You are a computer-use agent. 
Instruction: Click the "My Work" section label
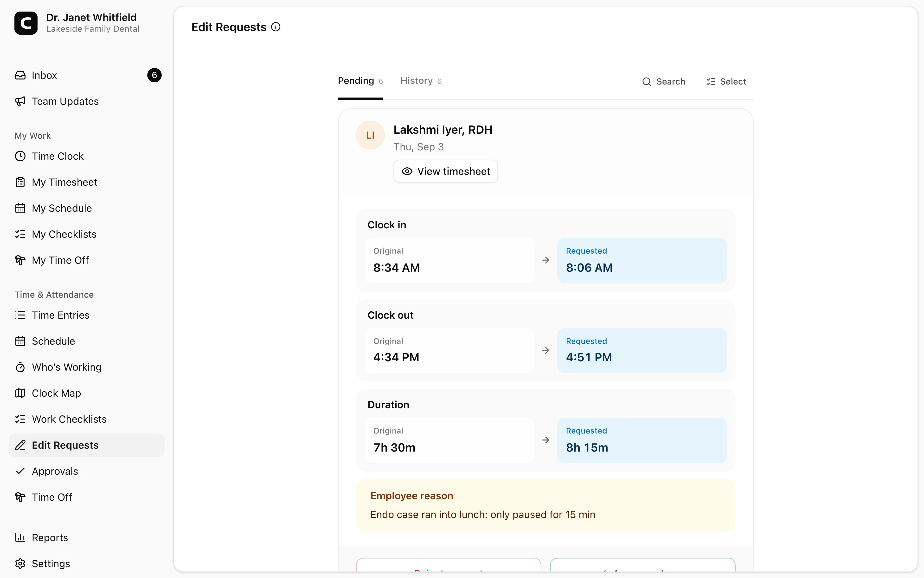coord(32,136)
